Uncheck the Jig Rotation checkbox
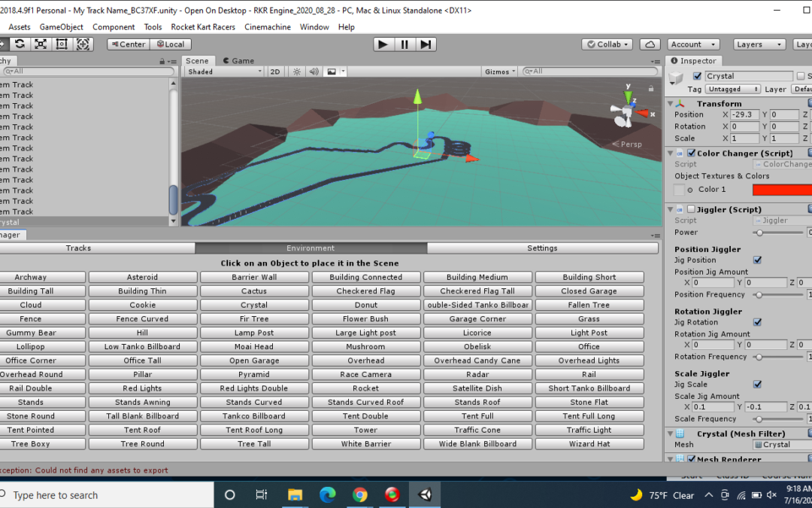812x508 pixels. [758, 322]
